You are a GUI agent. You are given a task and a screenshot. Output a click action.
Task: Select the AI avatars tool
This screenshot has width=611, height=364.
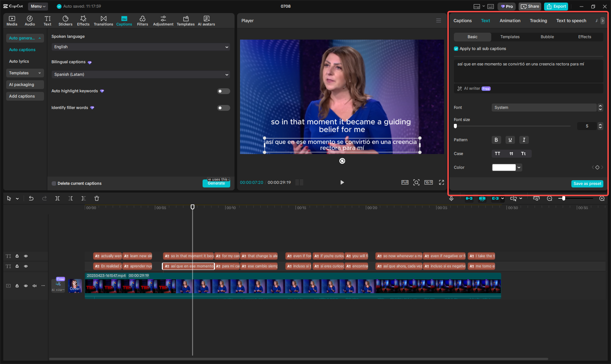coord(206,20)
